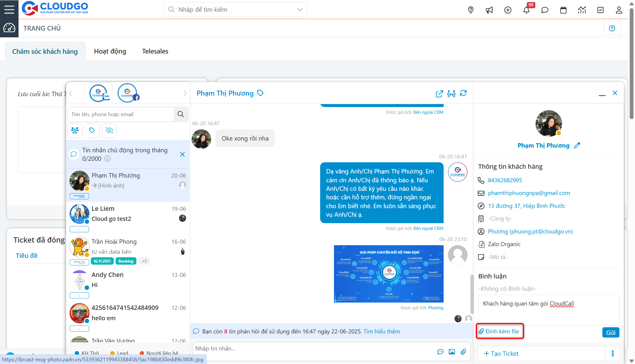Open conversation in new window via external-link icon
The width and height of the screenshot is (635, 364).
[439, 94]
